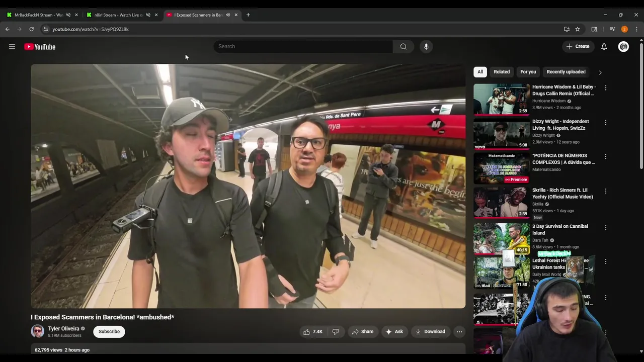The width and height of the screenshot is (644, 362).
Task: Open the YouTube account avatar menu
Action: 623,46
